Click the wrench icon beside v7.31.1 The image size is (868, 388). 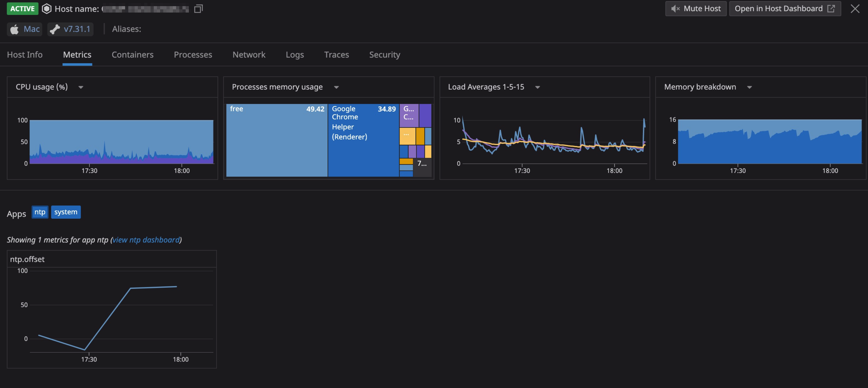pyautogui.click(x=55, y=29)
